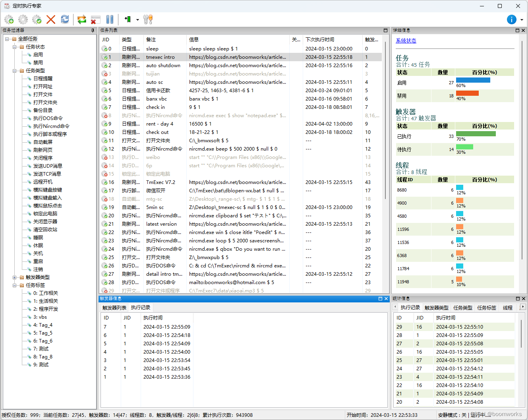Open dropdown arrow next to info icon
This screenshot has width=528, height=420.
pyautogui.click(x=522, y=19)
